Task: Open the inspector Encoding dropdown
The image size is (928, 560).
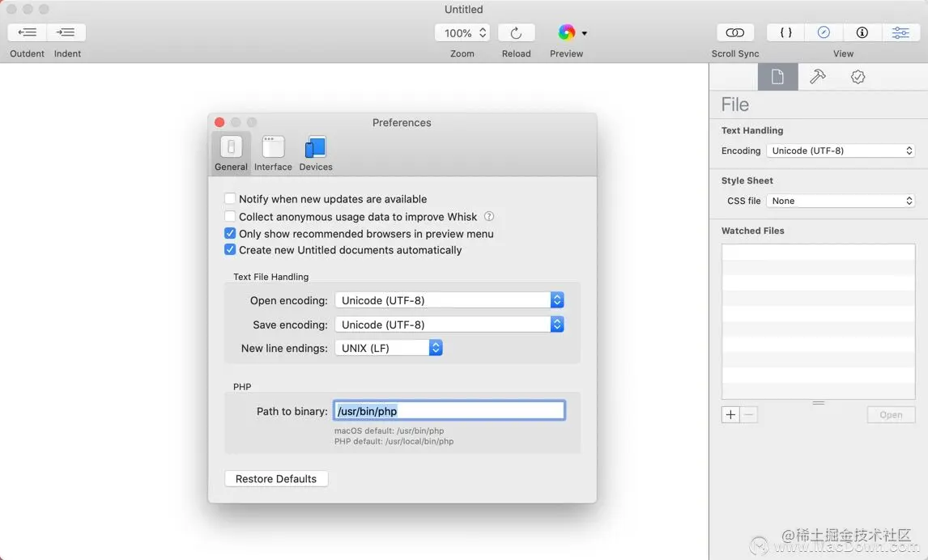Action: (x=841, y=151)
